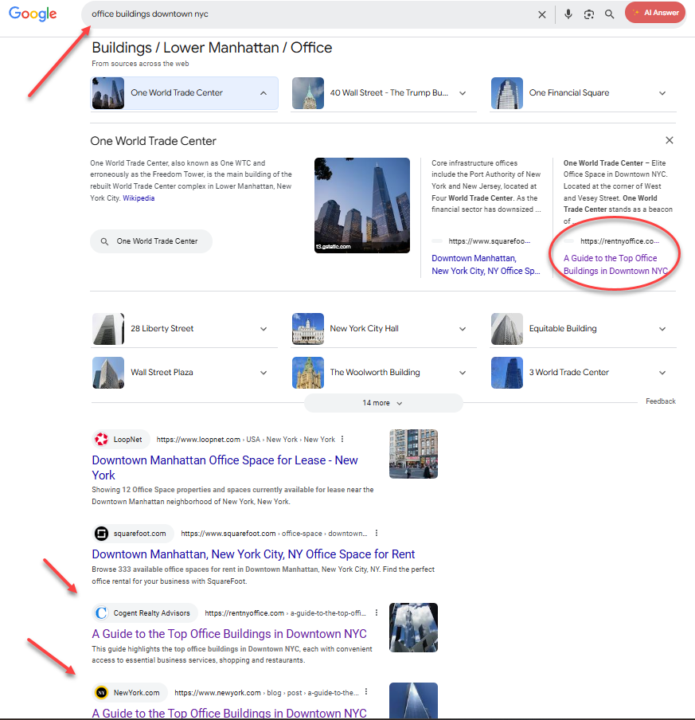Open the large One World Trade Center photo

click(362, 205)
